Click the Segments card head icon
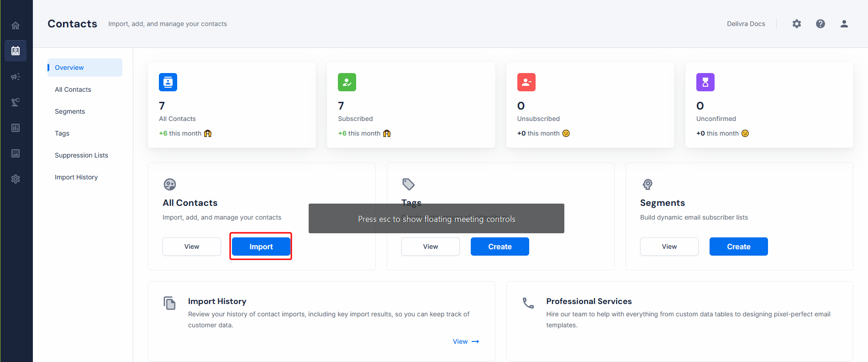Viewport: 868px width, 362px height. click(x=647, y=184)
